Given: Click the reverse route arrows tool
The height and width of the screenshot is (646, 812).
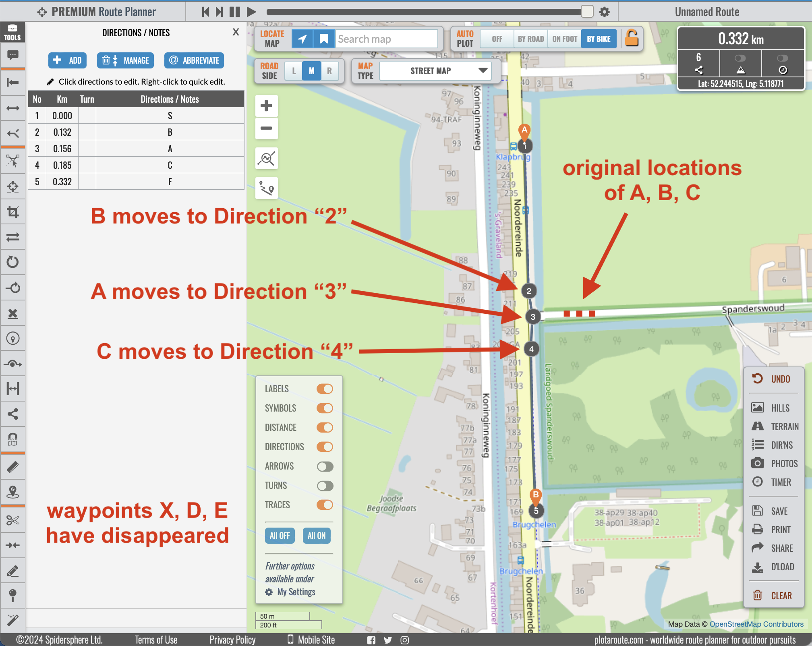Looking at the screenshot, I should (x=12, y=237).
